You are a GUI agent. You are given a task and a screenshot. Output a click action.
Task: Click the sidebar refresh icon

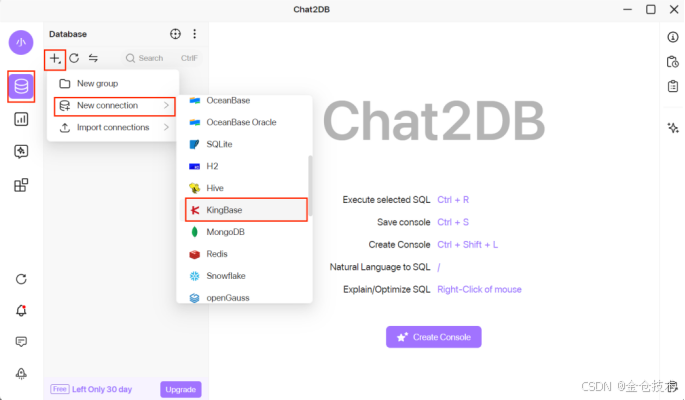[x=21, y=279]
